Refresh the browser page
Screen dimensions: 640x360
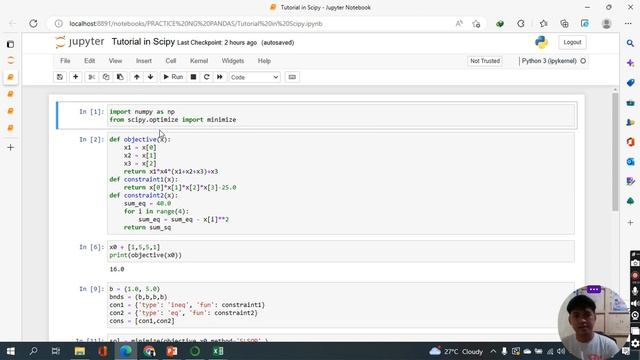point(33,24)
